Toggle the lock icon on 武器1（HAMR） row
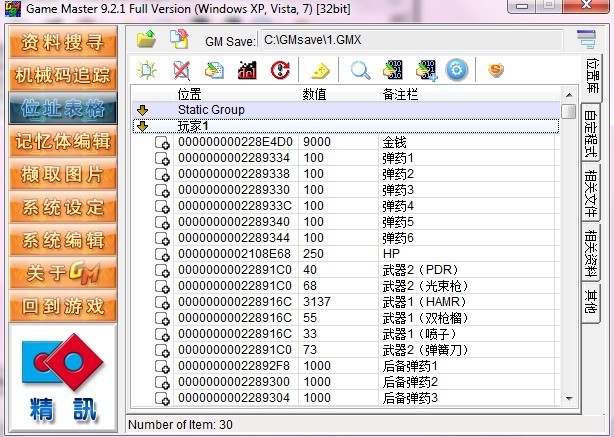This screenshot has width=614, height=437. coord(162,303)
